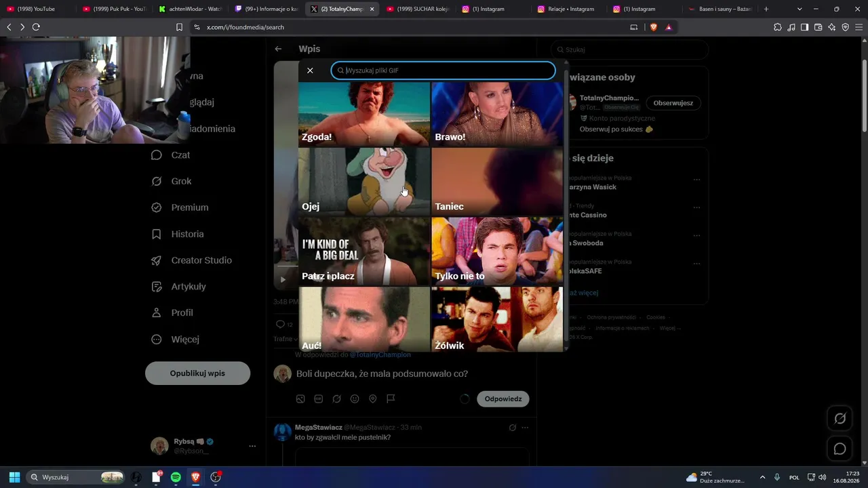868x488 pixels.
Task: Tag a location with the pin icon
Action: [x=373, y=399]
